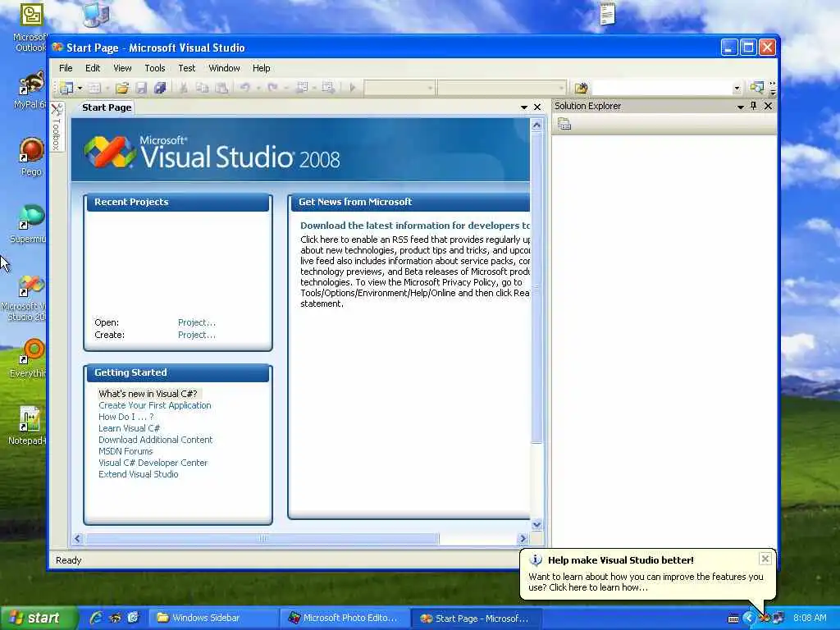This screenshot has height=630, width=840.
Task: Click the Add New Item toolbar icon
Action: [95, 88]
